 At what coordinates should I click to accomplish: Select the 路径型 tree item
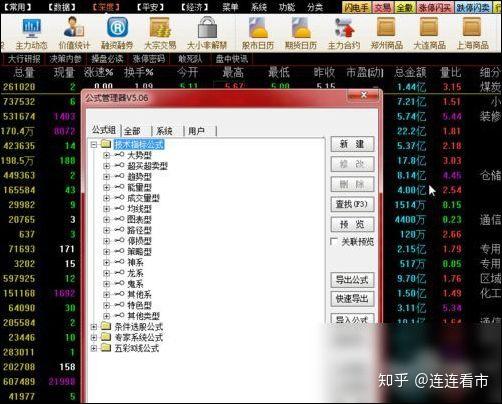point(139,230)
